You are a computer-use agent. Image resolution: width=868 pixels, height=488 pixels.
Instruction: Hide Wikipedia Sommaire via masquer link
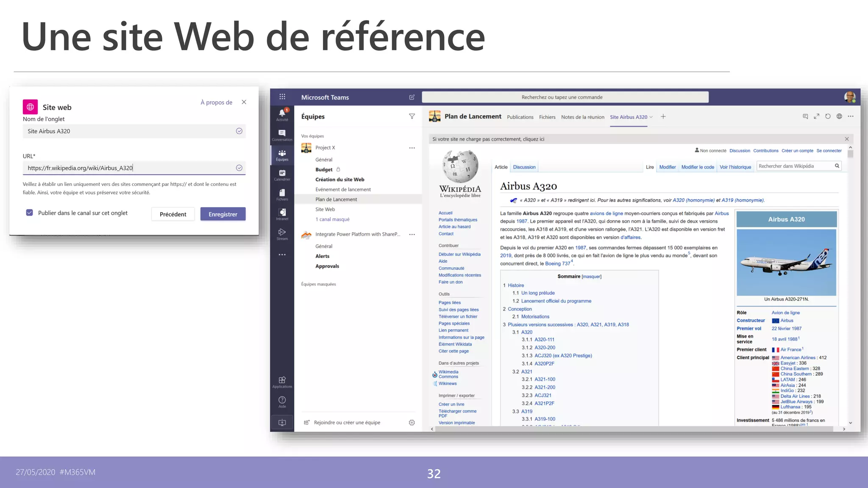click(x=592, y=277)
